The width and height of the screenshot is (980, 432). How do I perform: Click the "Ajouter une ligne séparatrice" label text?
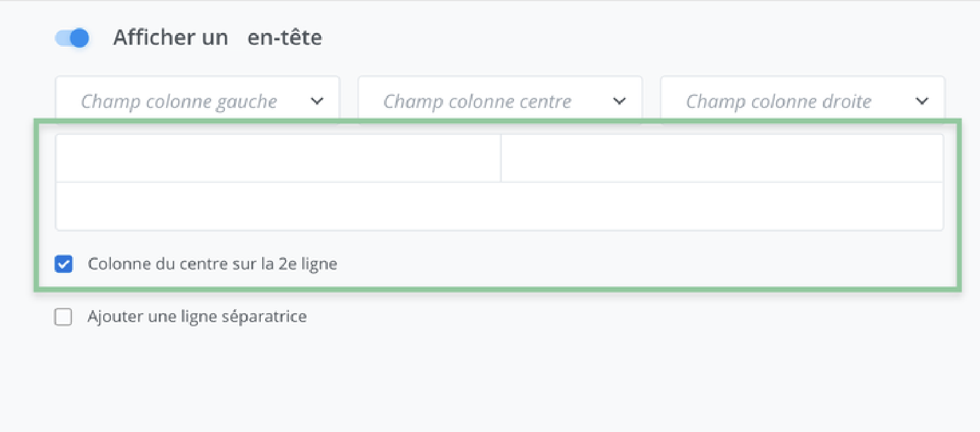pyautogui.click(x=197, y=317)
